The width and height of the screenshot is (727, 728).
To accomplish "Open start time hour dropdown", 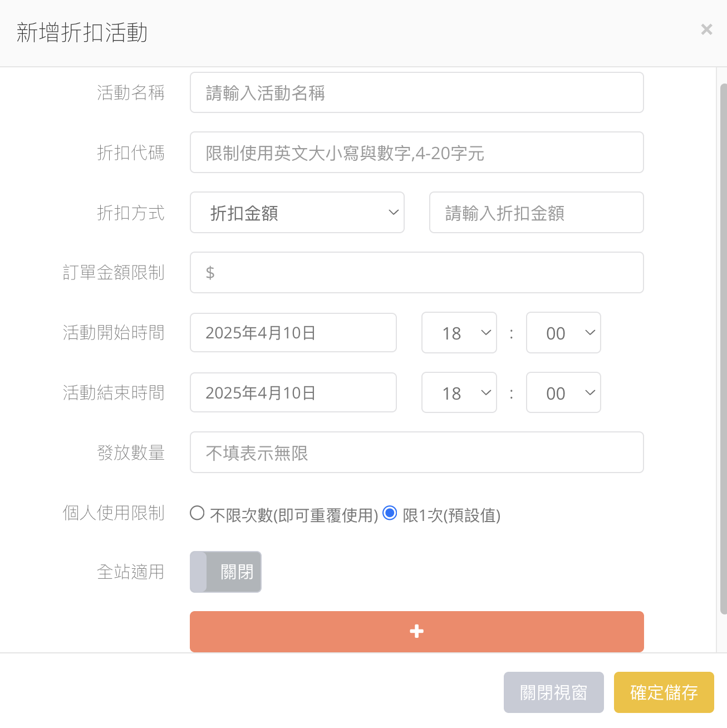I will pos(459,333).
